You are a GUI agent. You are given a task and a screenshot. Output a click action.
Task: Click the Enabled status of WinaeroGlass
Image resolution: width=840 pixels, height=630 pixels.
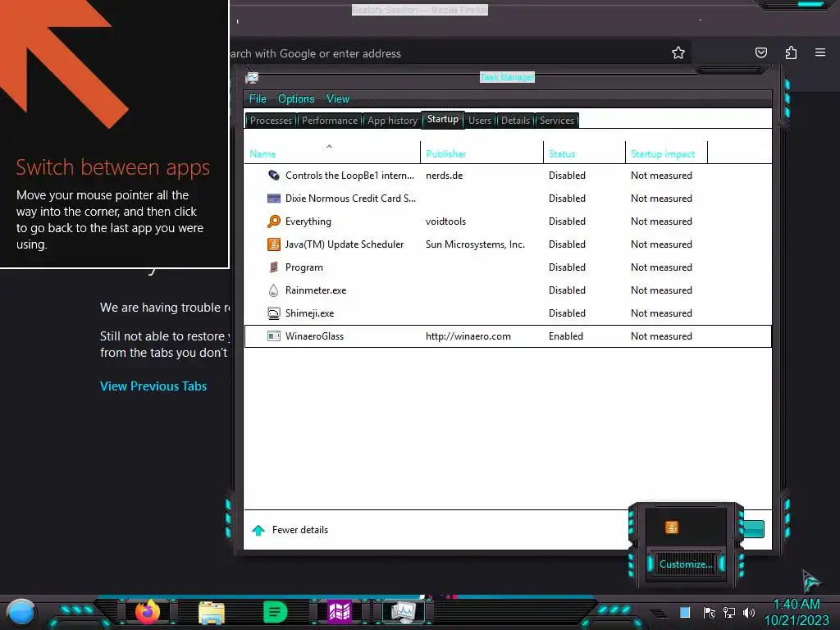566,336
